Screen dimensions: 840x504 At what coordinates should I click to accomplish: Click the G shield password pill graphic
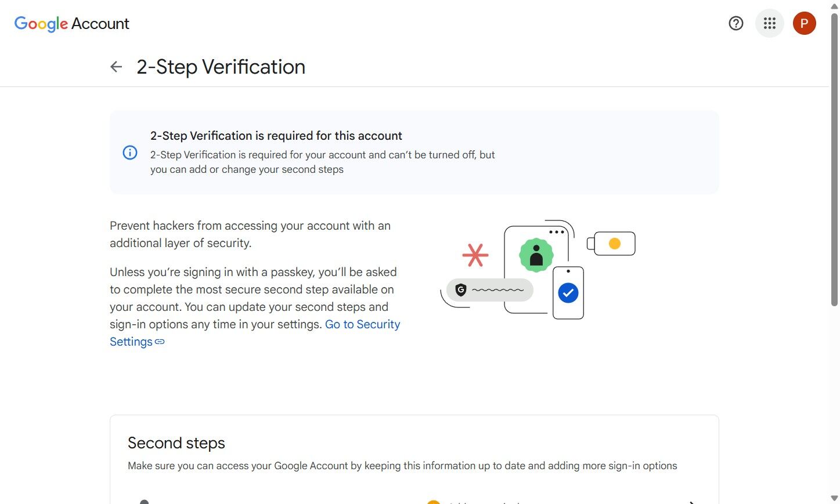point(489,289)
